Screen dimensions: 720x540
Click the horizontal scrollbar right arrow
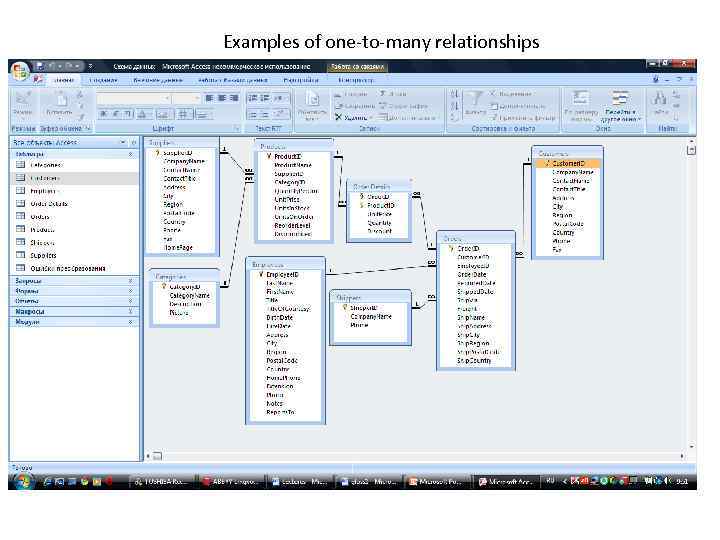[682, 456]
